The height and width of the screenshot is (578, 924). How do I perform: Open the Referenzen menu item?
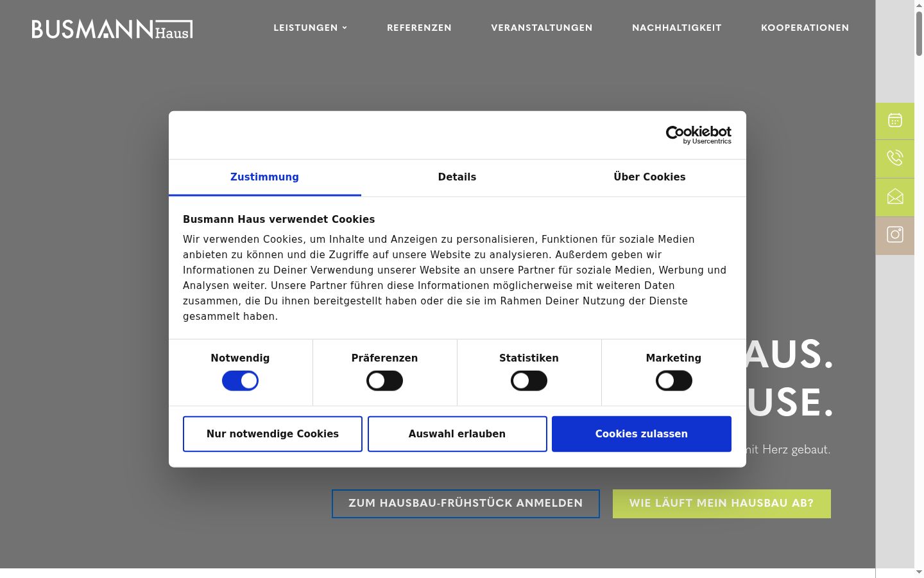(419, 28)
